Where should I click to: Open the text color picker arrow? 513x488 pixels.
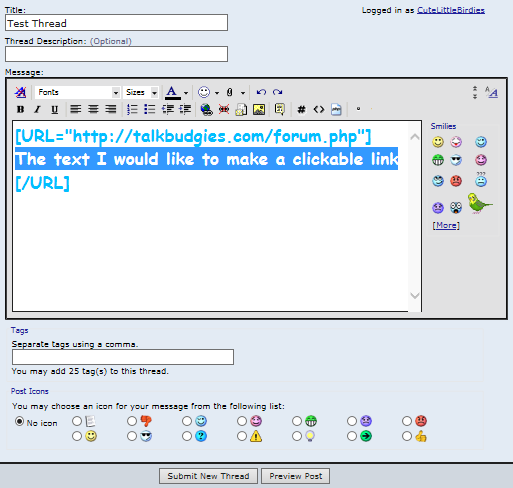186,93
